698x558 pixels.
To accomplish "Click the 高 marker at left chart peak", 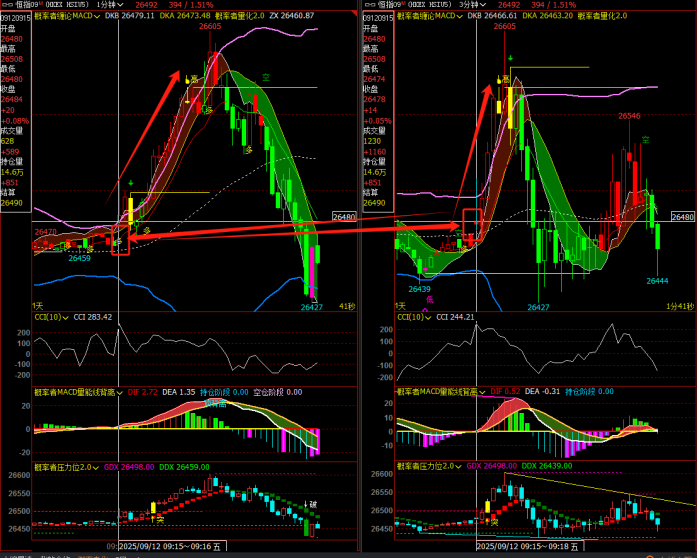I will [x=195, y=79].
